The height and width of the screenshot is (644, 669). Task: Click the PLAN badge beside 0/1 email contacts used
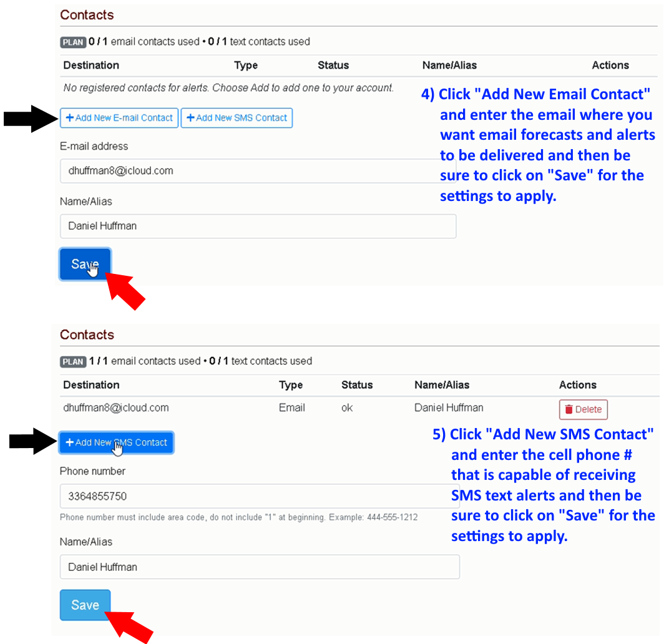73,42
